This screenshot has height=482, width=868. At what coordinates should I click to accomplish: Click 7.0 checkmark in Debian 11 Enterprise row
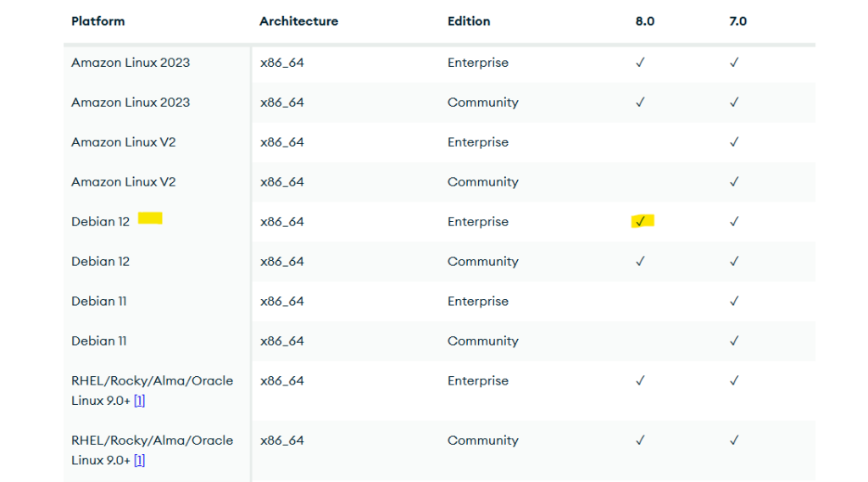tap(734, 301)
